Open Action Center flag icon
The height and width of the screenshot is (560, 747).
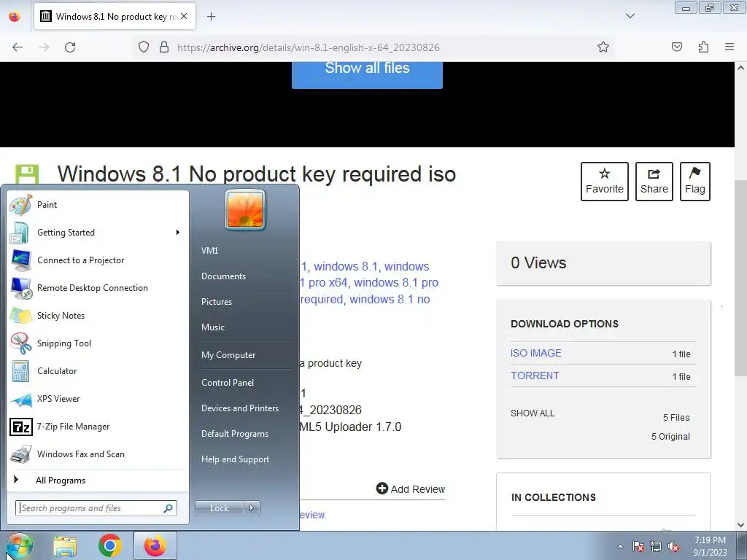pyautogui.click(x=638, y=547)
